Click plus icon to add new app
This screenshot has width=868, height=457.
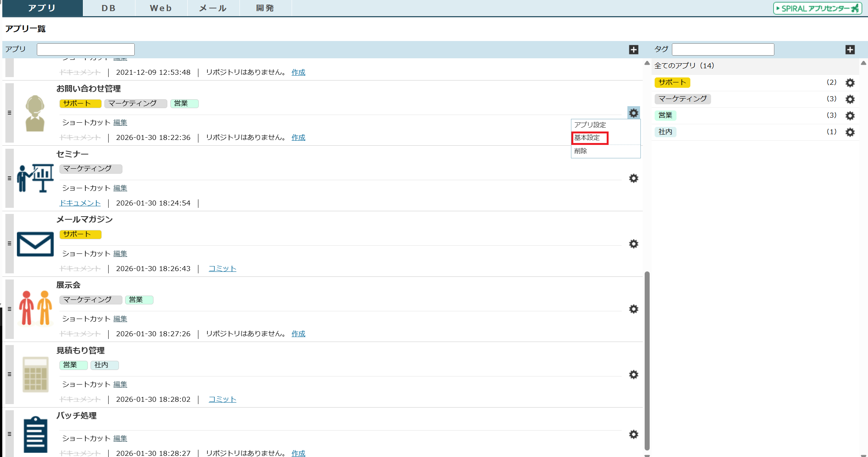click(x=634, y=49)
